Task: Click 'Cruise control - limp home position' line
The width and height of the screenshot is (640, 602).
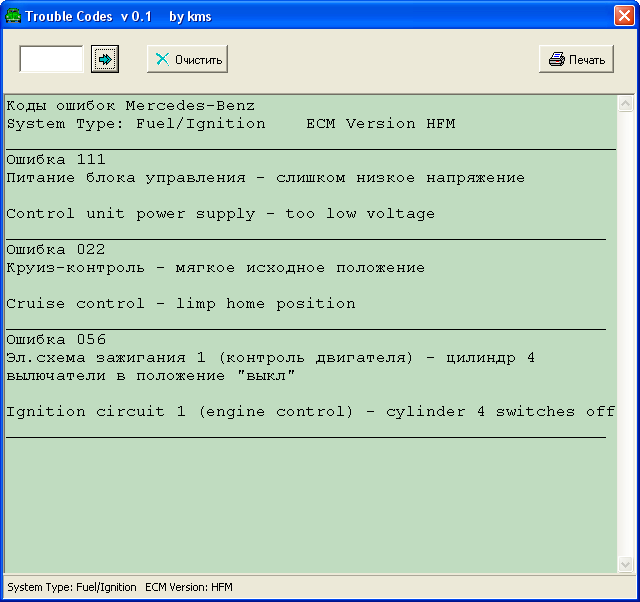Action: (181, 304)
